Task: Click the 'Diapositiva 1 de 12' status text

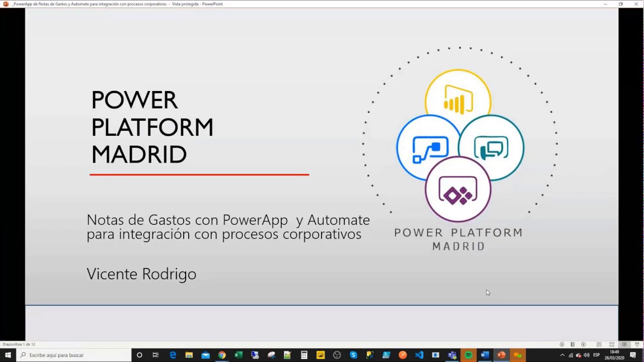Action: [x=19, y=344]
